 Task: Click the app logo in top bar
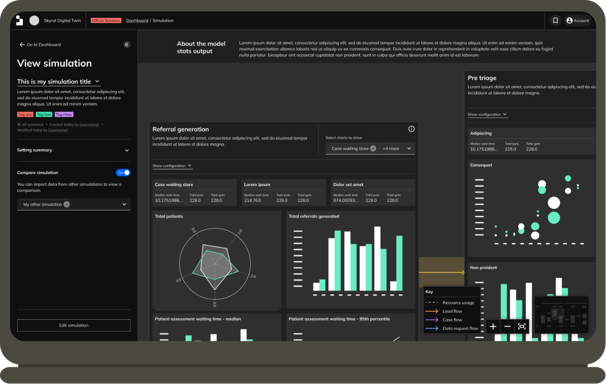19,20
